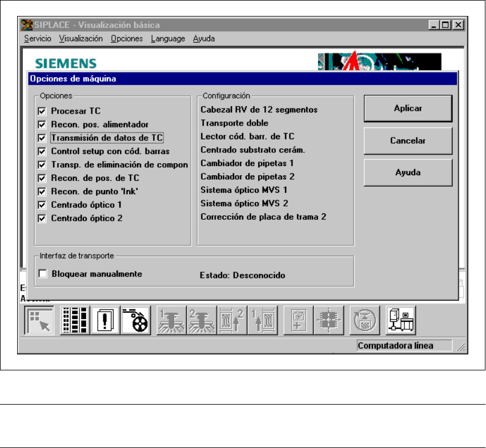Open the Opciones menu
Image resolution: width=486 pixels, height=448 pixels.
tap(127, 39)
